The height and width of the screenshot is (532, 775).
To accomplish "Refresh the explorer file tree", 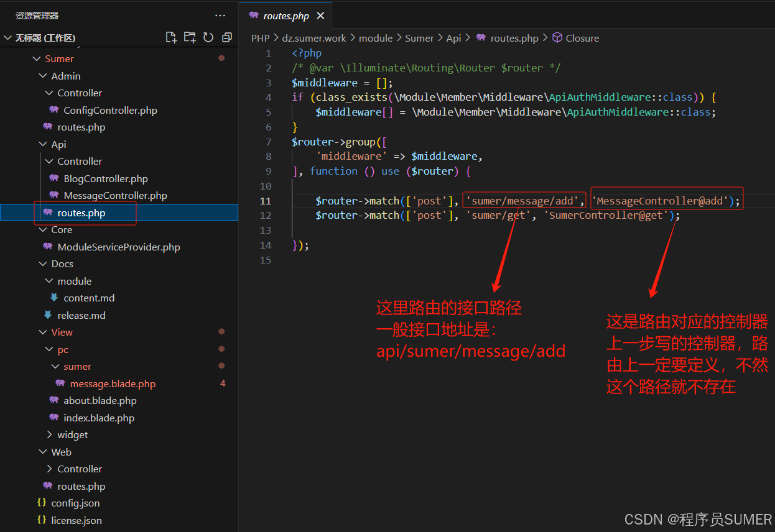I will click(x=208, y=37).
